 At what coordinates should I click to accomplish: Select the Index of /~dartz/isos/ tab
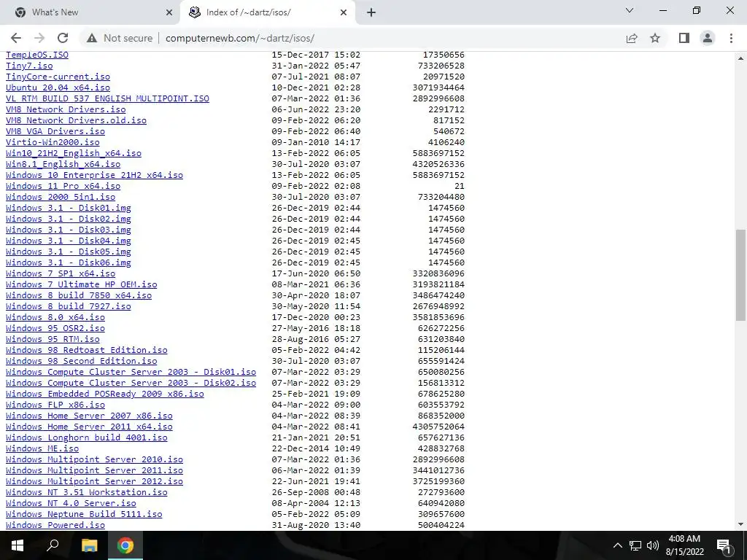pos(267,12)
